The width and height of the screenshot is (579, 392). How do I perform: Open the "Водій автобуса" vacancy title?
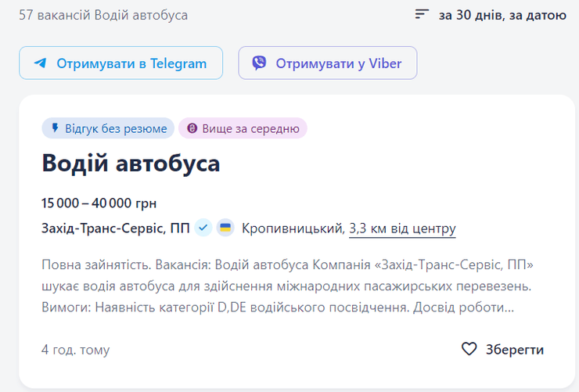point(131,164)
